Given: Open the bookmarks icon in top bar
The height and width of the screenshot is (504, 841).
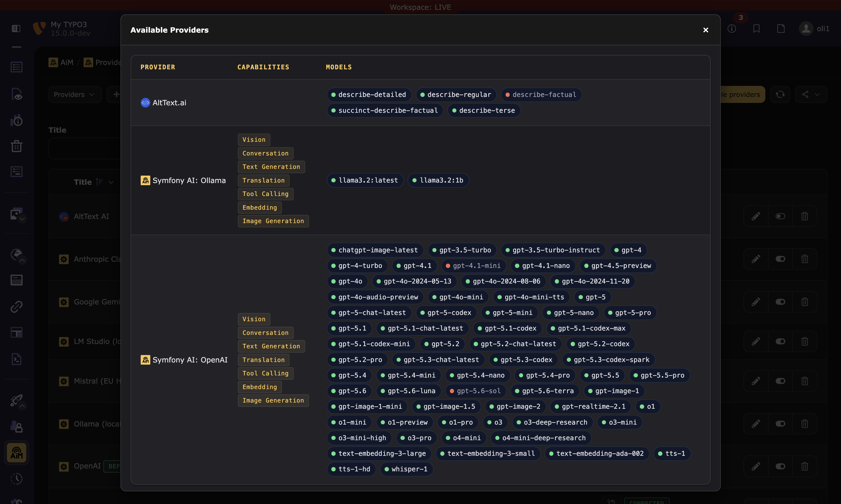Looking at the screenshot, I should (x=756, y=29).
